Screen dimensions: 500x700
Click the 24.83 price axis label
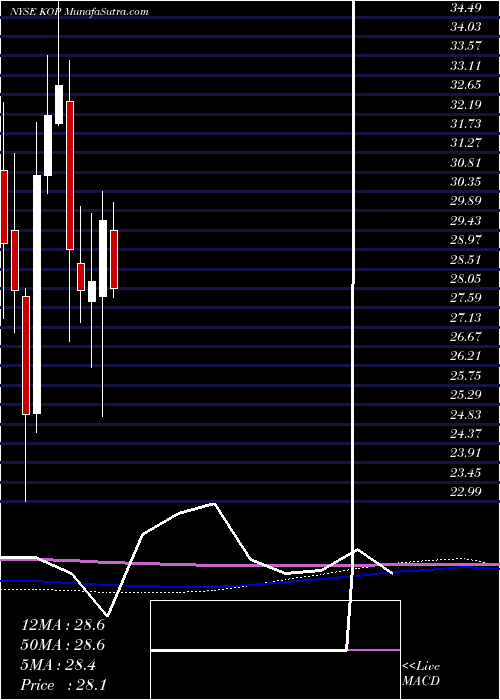[466, 415]
